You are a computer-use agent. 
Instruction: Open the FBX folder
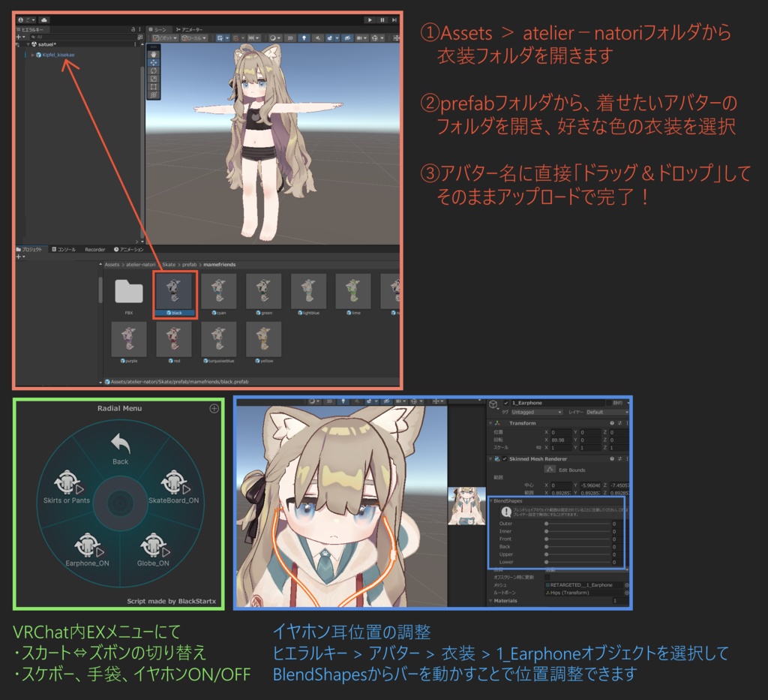pyautogui.click(x=129, y=291)
